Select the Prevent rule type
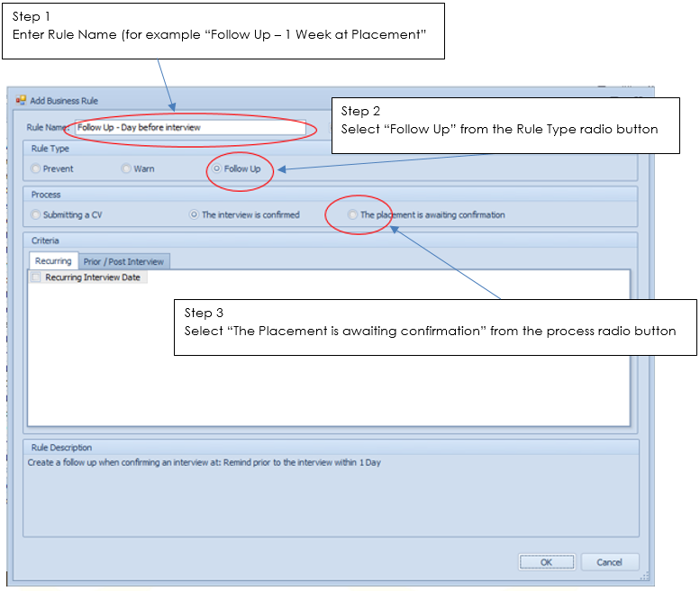This screenshot has height=591, width=700. 36,168
